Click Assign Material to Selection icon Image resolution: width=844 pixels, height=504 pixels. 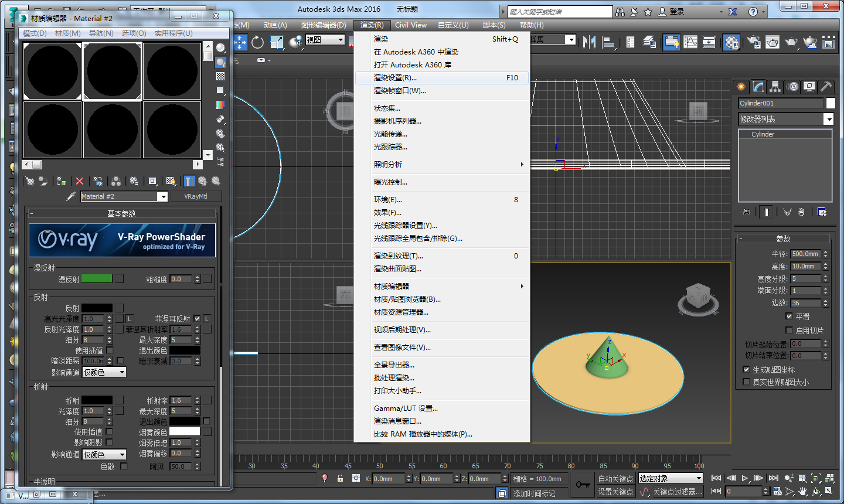61,181
